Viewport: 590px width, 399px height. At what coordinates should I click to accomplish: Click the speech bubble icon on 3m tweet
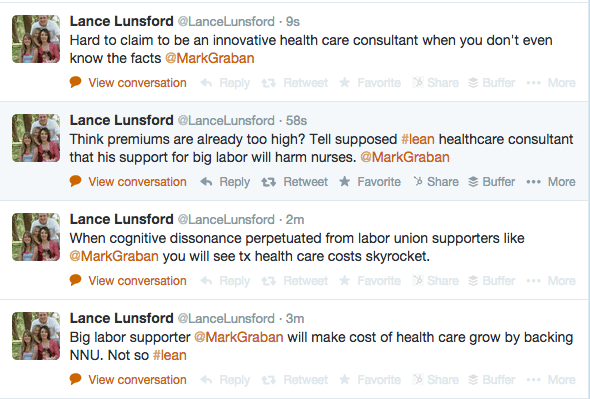coord(76,379)
